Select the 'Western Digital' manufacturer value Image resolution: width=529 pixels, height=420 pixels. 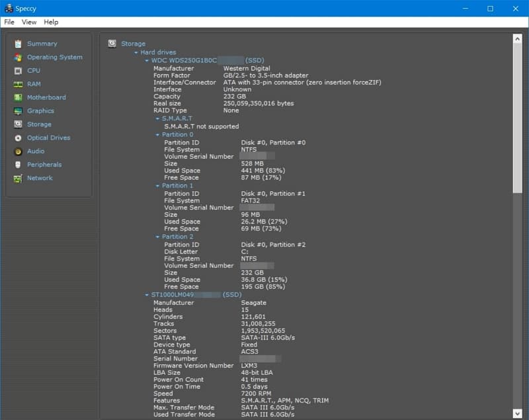(x=247, y=69)
